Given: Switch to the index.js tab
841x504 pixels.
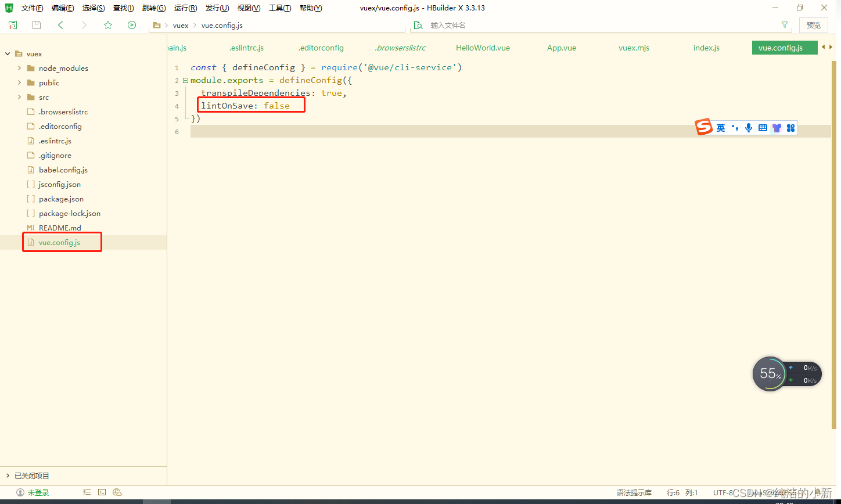Looking at the screenshot, I should click(x=706, y=48).
